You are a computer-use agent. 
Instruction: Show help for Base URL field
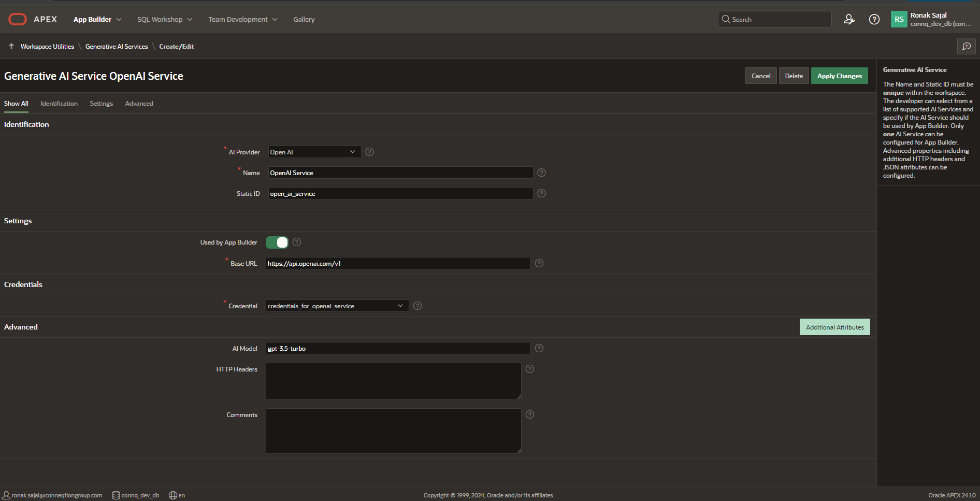[x=539, y=263]
